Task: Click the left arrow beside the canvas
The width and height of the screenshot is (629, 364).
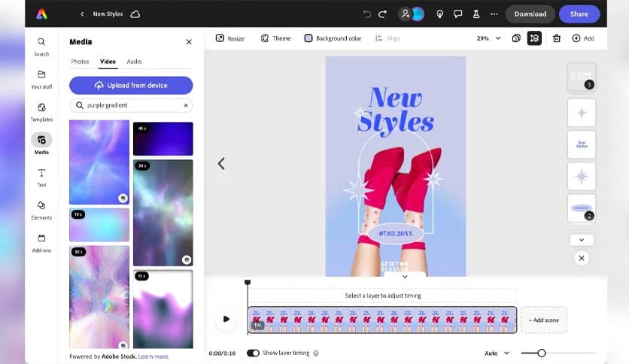Action: coord(221,163)
